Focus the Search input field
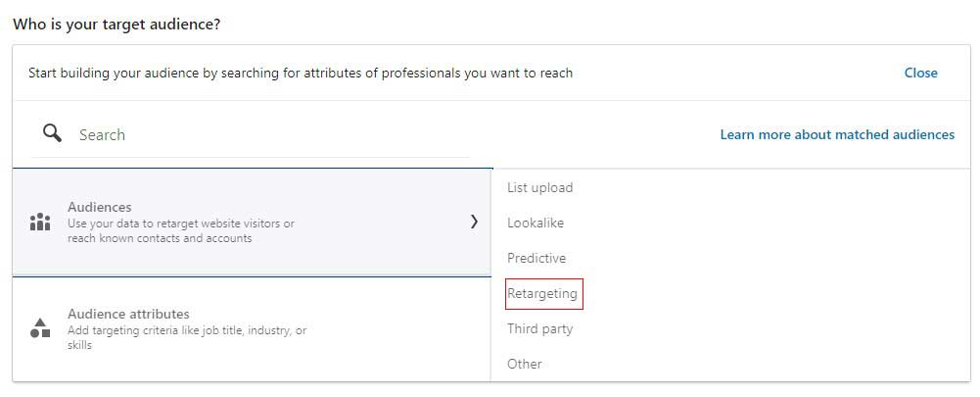This screenshot has width=980, height=397. click(x=274, y=134)
